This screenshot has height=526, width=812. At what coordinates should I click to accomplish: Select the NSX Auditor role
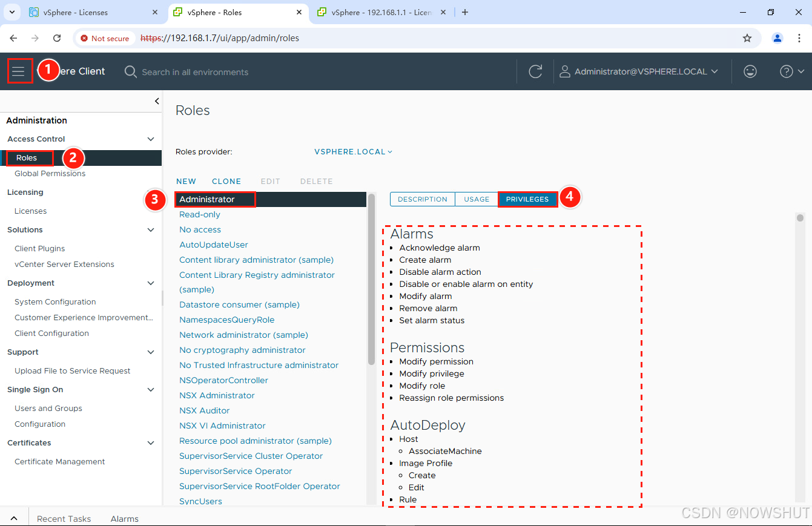(x=205, y=410)
